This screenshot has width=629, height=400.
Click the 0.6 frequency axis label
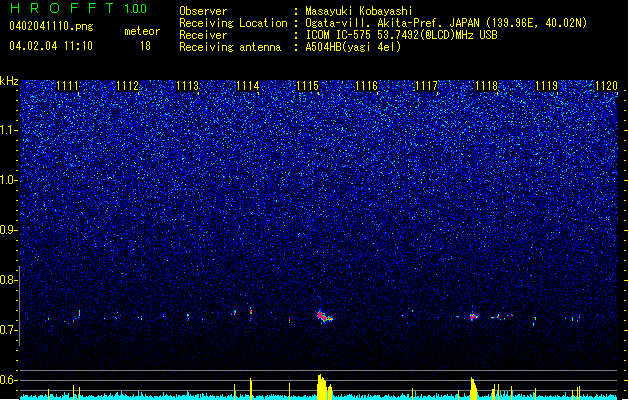pos(9,380)
